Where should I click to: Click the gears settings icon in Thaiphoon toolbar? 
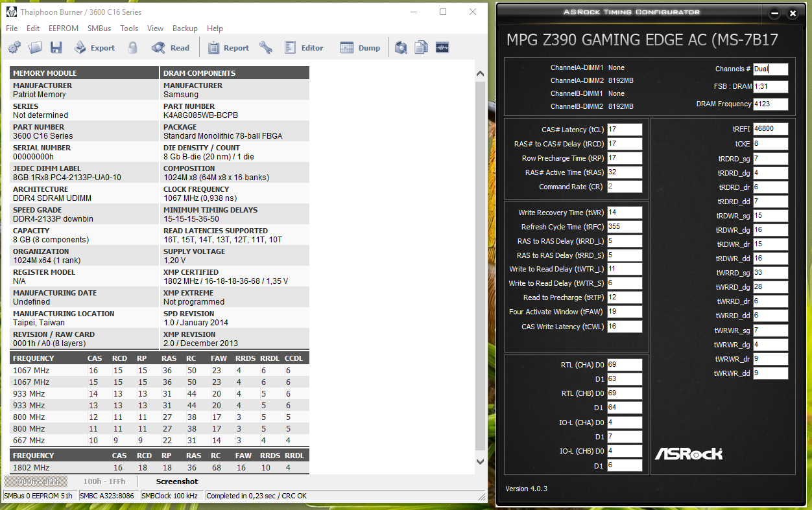click(x=14, y=47)
